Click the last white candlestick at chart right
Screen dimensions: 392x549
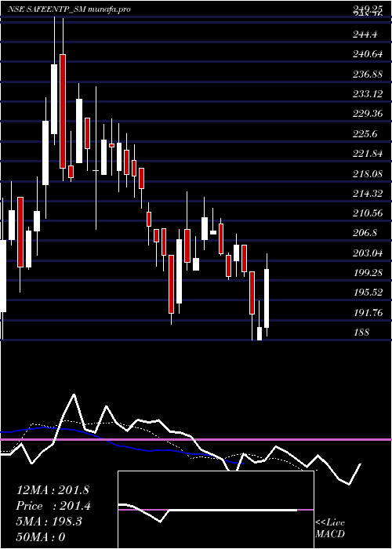267,298
